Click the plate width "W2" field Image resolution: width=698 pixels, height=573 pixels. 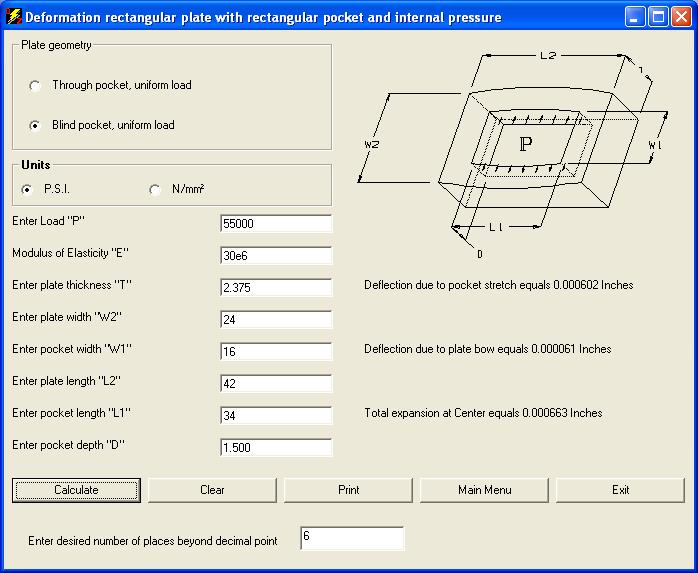click(x=276, y=320)
